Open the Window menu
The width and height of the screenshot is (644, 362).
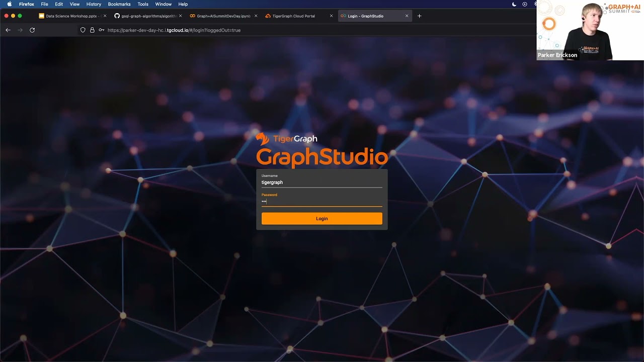click(x=164, y=4)
